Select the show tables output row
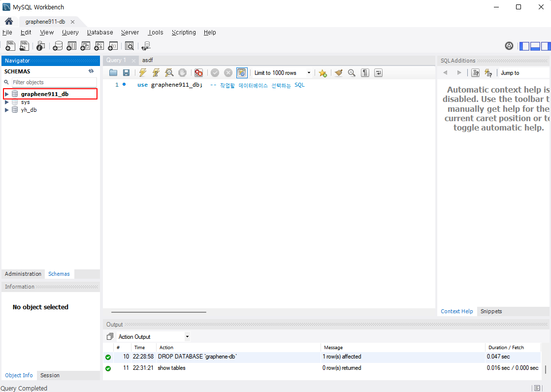551x392 pixels. tap(322, 368)
